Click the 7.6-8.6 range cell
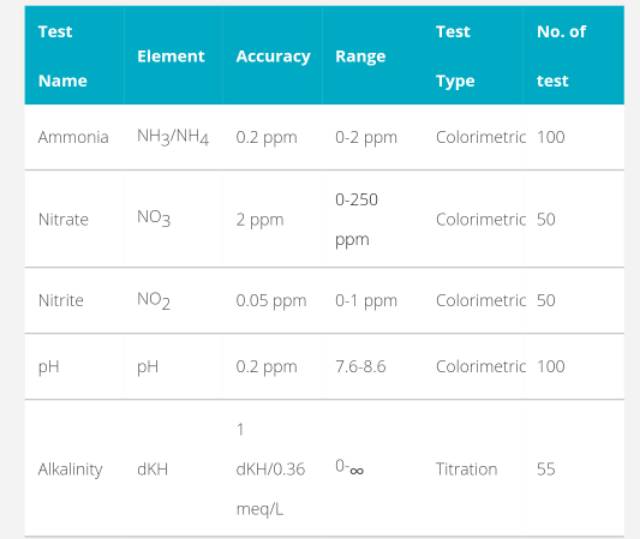This screenshot has width=640, height=539. (360, 366)
